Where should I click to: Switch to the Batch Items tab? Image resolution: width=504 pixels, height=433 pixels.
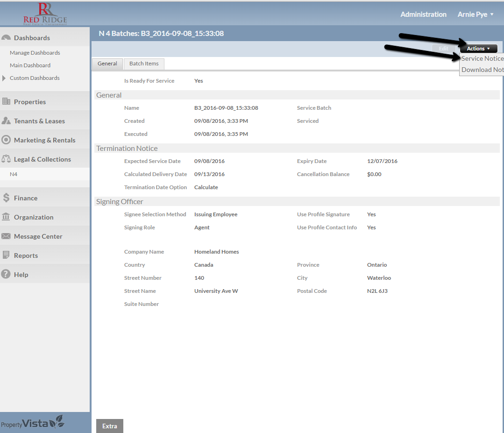pyautogui.click(x=144, y=64)
